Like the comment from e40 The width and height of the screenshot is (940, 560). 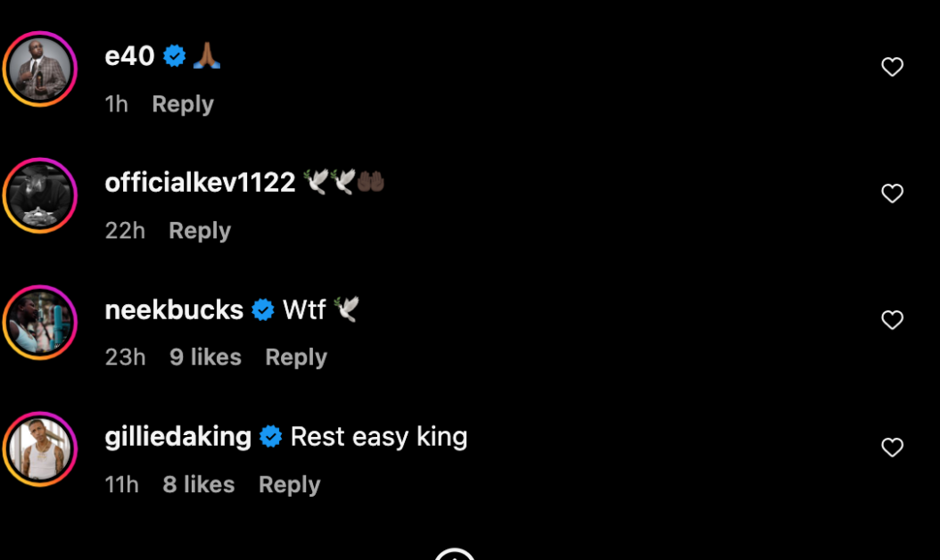892,67
